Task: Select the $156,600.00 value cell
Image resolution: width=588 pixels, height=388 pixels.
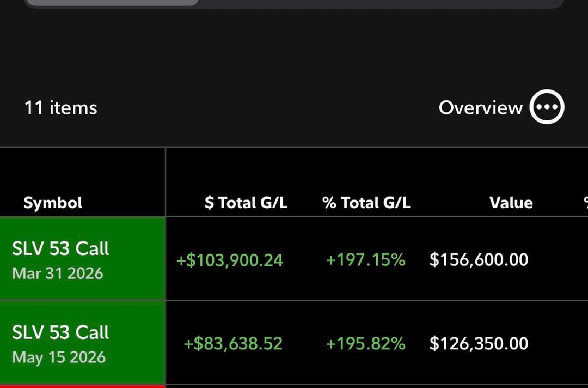Action: tap(479, 260)
